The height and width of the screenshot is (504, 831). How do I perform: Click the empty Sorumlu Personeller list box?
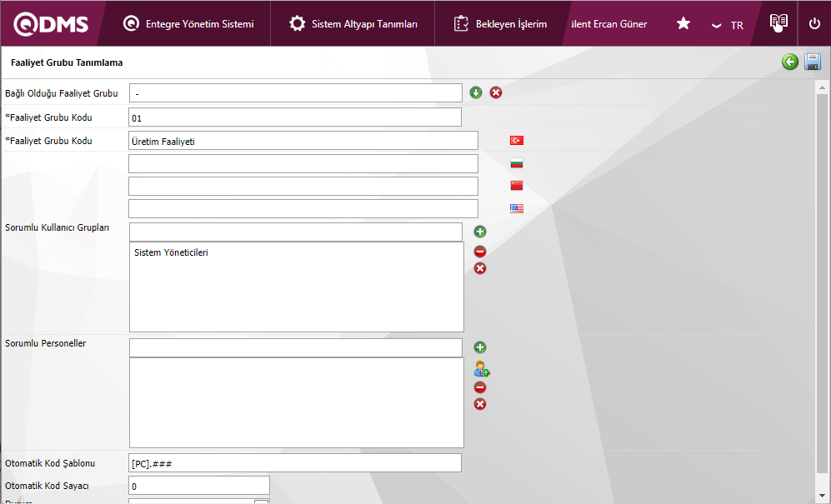click(x=296, y=402)
